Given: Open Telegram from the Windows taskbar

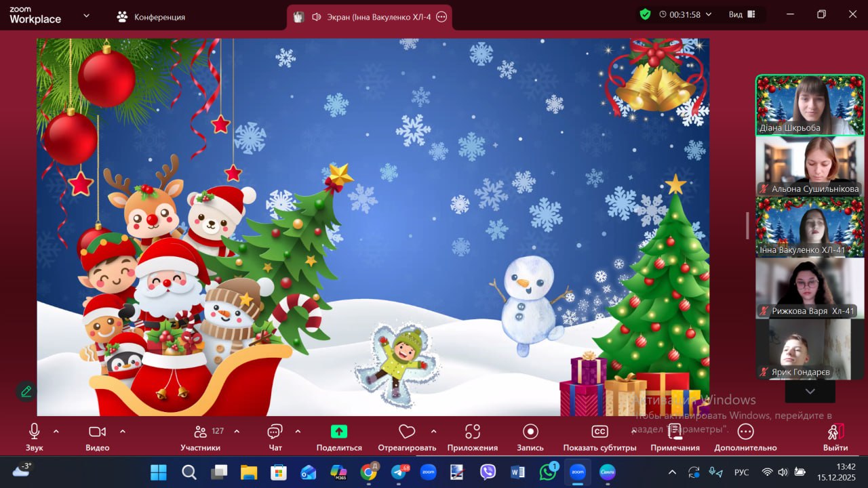Looking at the screenshot, I should (x=399, y=472).
